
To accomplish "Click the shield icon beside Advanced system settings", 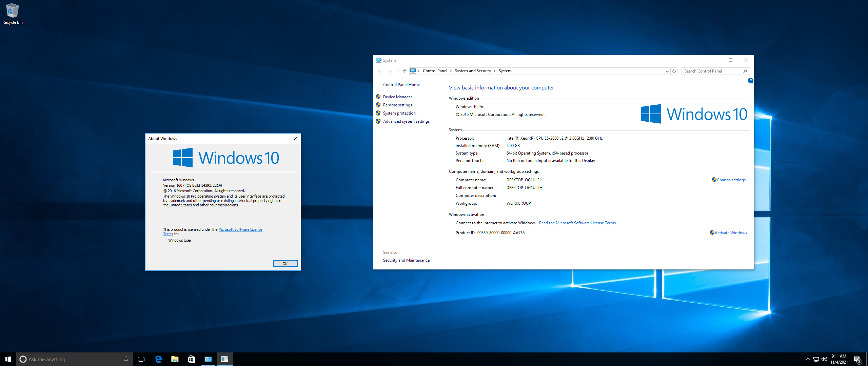I will tap(378, 121).
